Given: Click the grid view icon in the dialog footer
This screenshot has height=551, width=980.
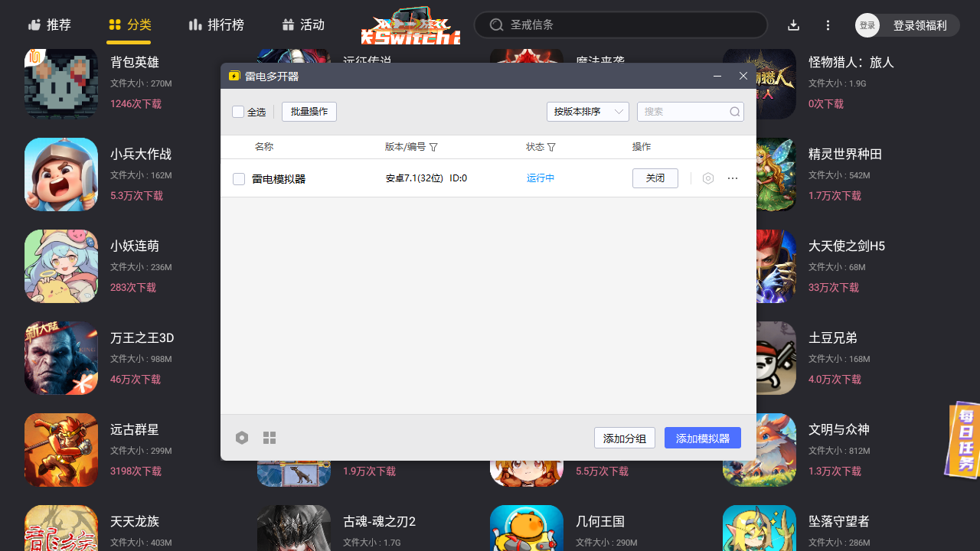Looking at the screenshot, I should click(269, 437).
